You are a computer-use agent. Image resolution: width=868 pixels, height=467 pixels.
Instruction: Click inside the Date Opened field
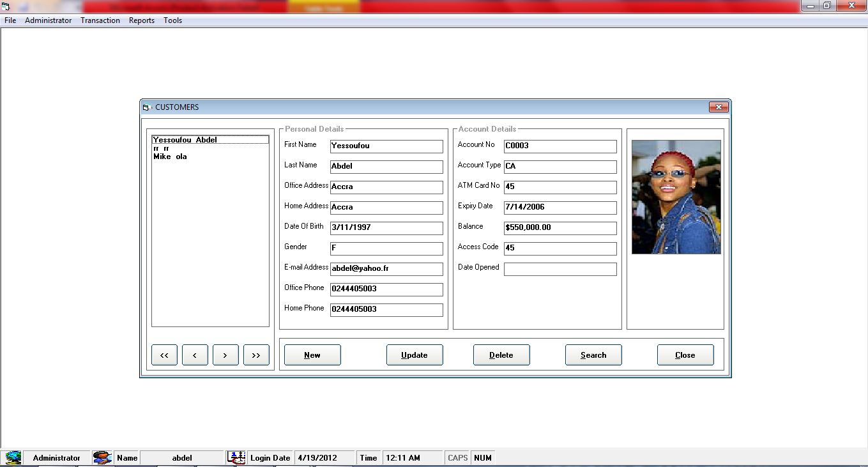560,269
